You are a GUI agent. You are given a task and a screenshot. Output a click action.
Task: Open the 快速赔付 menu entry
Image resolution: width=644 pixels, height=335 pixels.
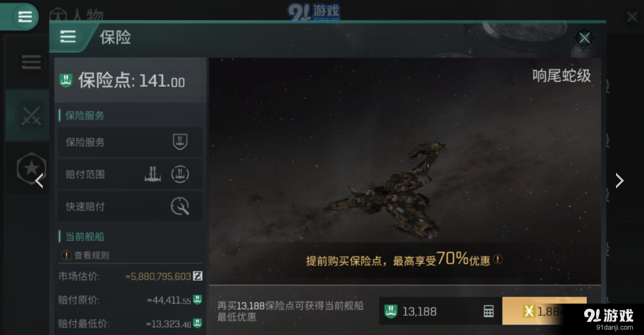click(x=130, y=207)
